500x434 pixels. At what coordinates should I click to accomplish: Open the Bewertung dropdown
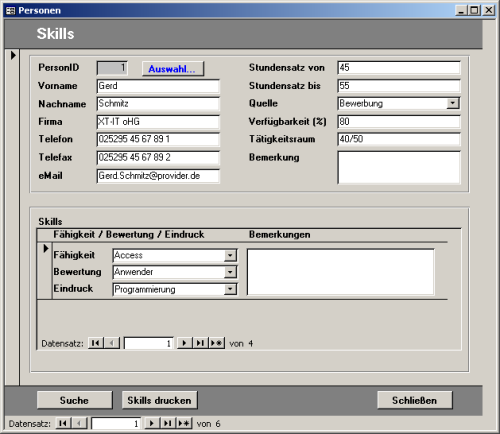click(230, 272)
